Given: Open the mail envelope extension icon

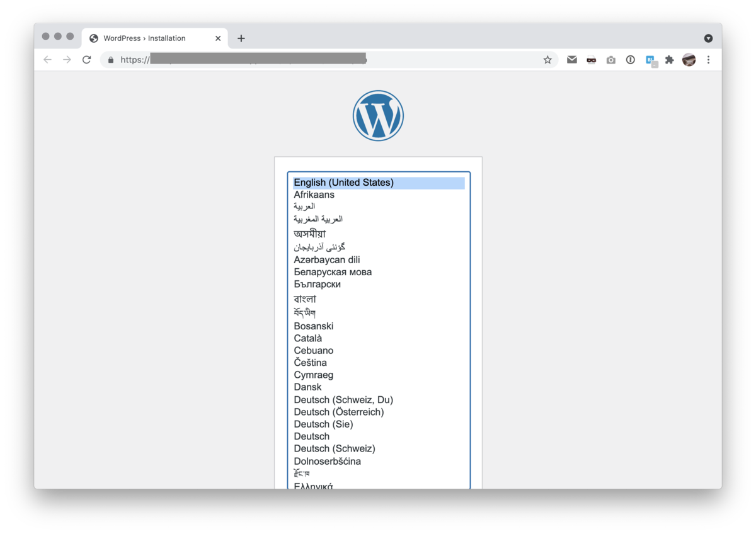Looking at the screenshot, I should tap(571, 60).
